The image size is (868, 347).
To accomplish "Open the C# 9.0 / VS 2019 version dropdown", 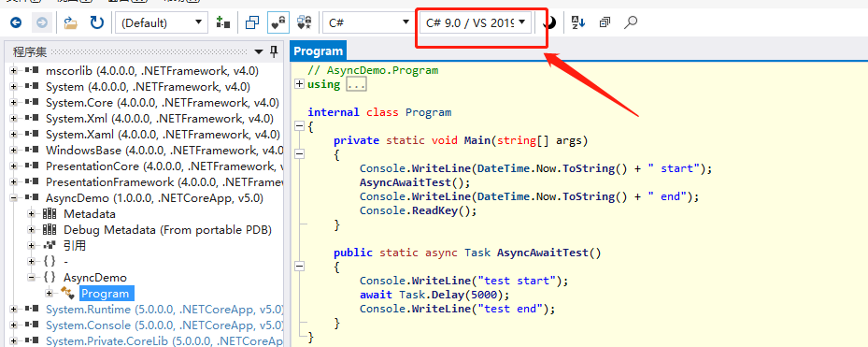I will pos(475,22).
